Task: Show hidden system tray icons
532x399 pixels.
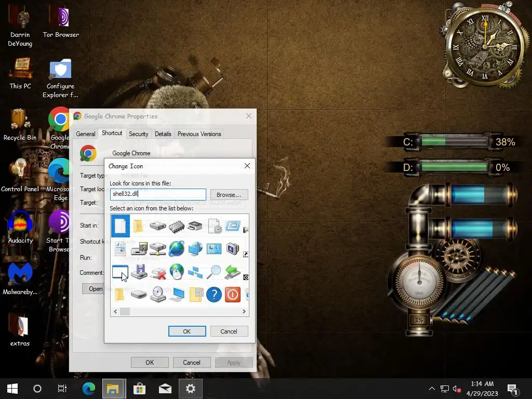Action: (432, 389)
